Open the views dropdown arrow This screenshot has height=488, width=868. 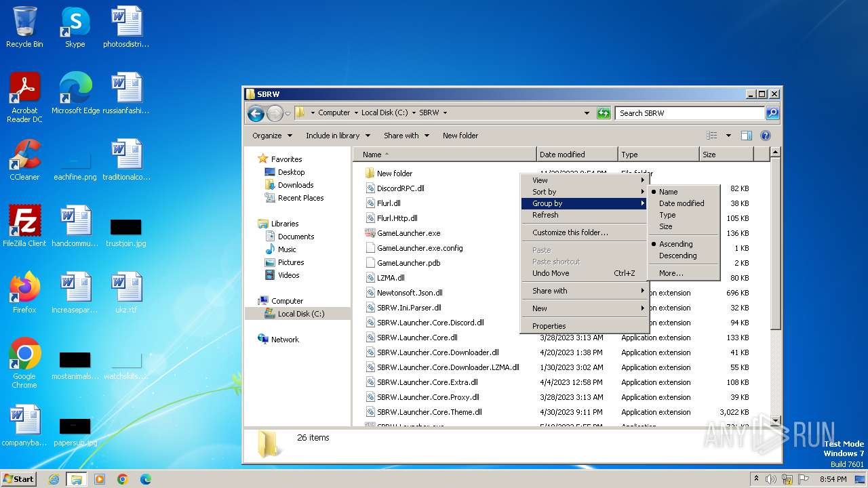pyautogui.click(x=728, y=136)
